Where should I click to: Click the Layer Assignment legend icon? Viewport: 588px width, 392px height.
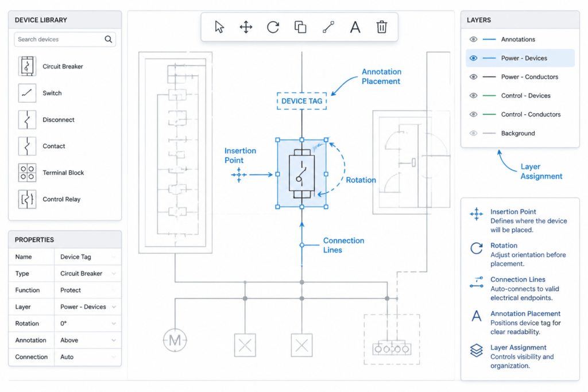[476, 351]
